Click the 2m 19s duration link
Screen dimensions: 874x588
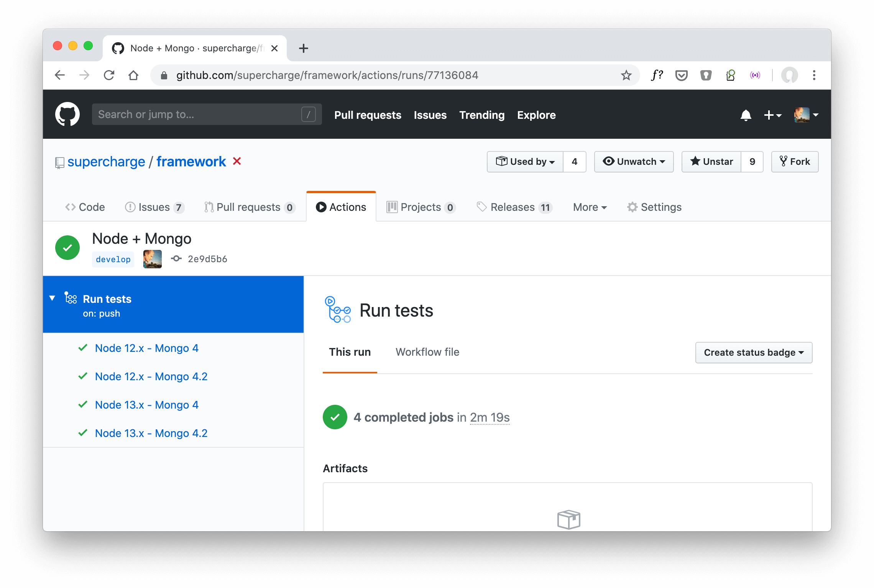coord(490,417)
